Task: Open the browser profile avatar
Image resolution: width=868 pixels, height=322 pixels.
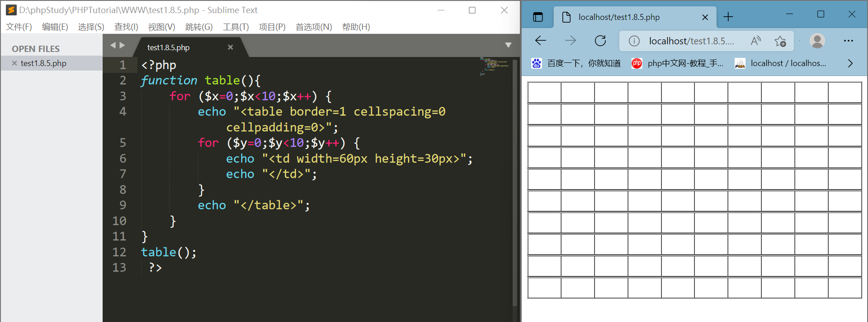Action: 817,41
